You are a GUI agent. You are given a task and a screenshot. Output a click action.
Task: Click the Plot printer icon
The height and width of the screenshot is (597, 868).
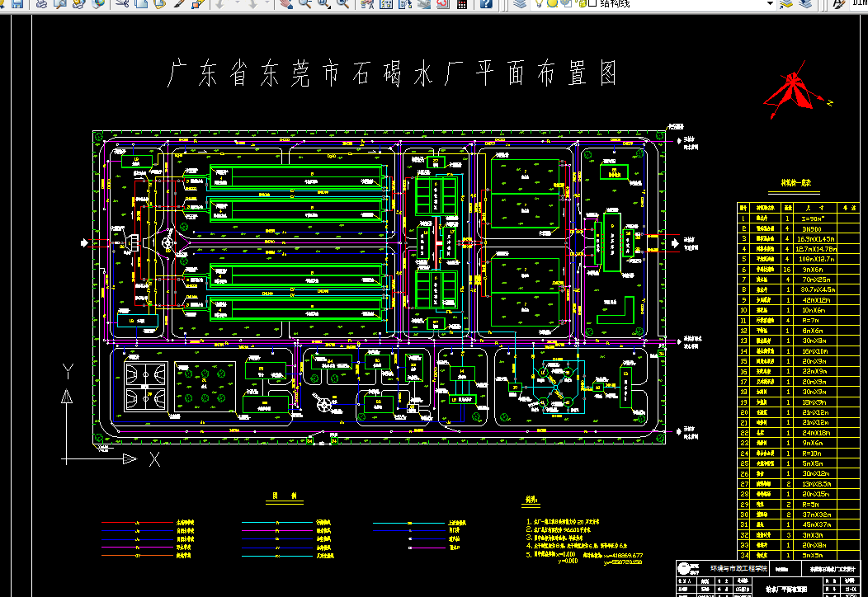pyautogui.click(x=41, y=3)
